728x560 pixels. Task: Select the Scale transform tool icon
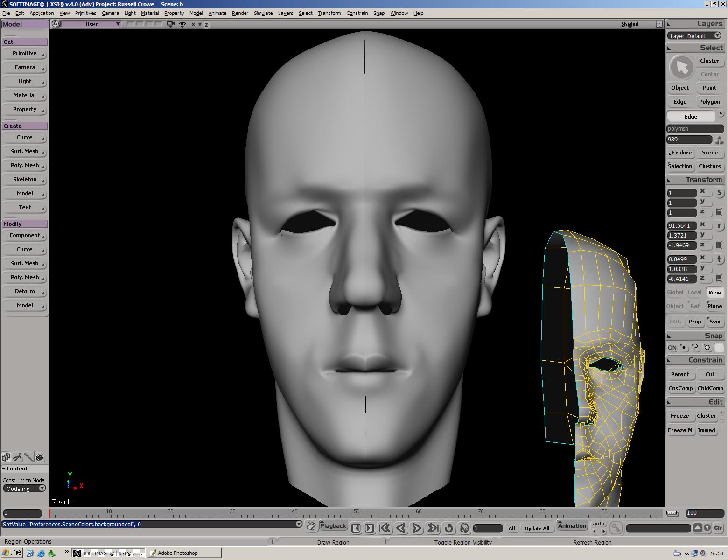pyautogui.click(x=719, y=192)
